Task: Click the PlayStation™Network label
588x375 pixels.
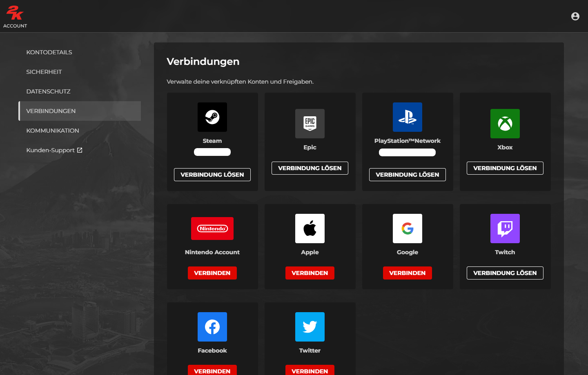Action: 408,141
